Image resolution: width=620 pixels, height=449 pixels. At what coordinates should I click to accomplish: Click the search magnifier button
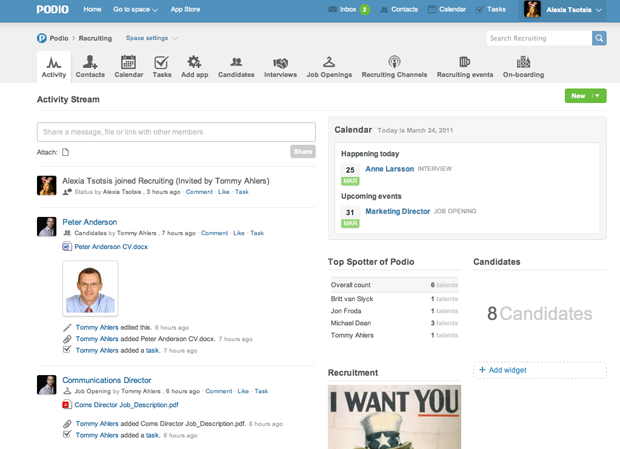tap(599, 38)
